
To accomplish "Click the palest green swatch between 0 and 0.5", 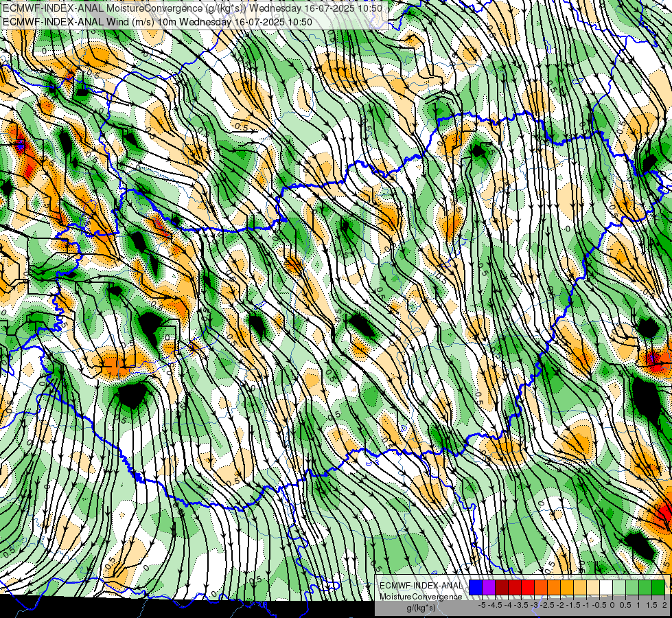I will pyautogui.click(x=619, y=587).
